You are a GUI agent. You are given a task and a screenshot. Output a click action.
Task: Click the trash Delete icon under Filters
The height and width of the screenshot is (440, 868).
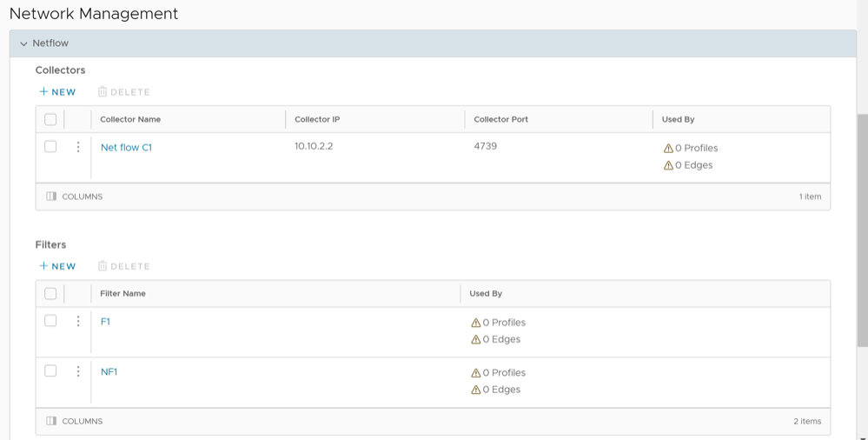click(103, 266)
